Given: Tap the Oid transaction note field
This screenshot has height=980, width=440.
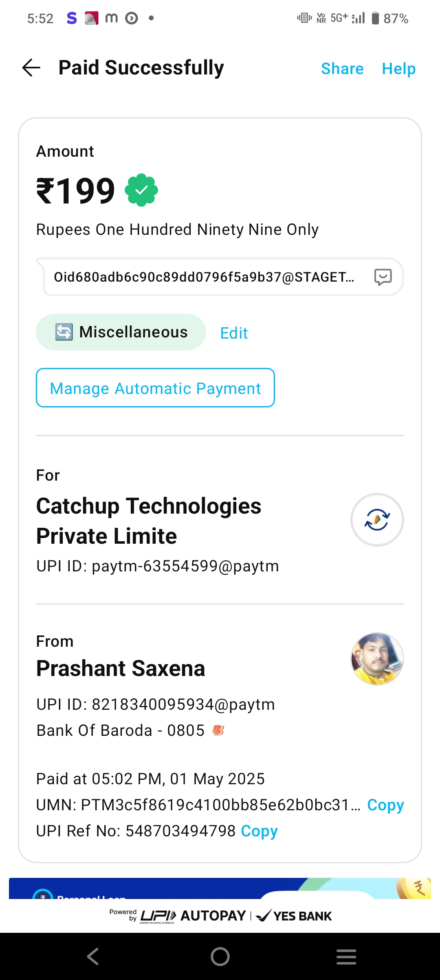Looking at the screenshot, I should (204, 277).
